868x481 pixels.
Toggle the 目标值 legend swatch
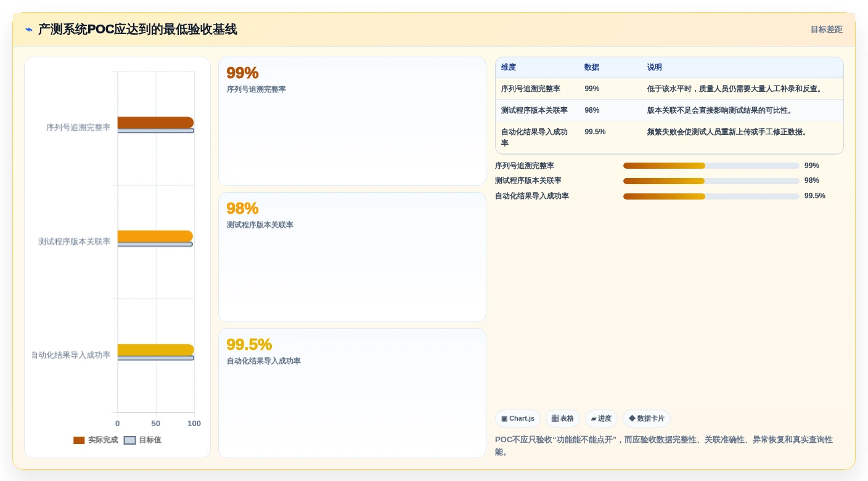point(129,440)
